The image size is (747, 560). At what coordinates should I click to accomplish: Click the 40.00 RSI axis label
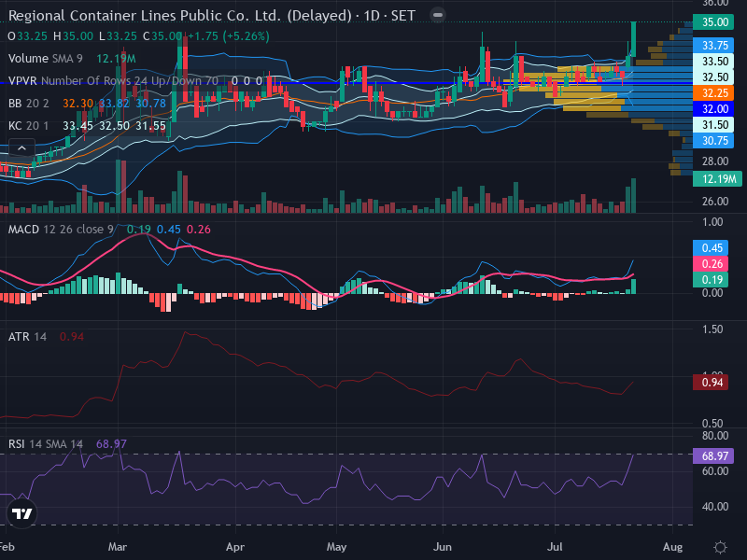coord(715,507)
